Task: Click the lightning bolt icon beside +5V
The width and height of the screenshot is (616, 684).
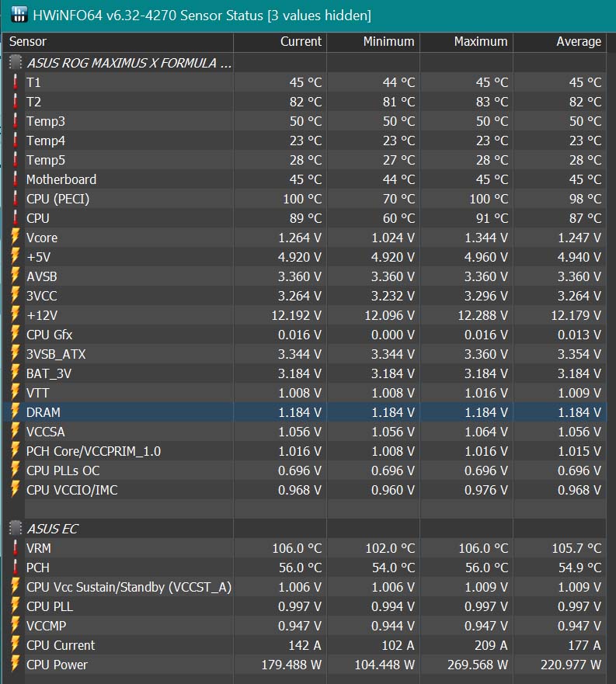Action: 16,256
